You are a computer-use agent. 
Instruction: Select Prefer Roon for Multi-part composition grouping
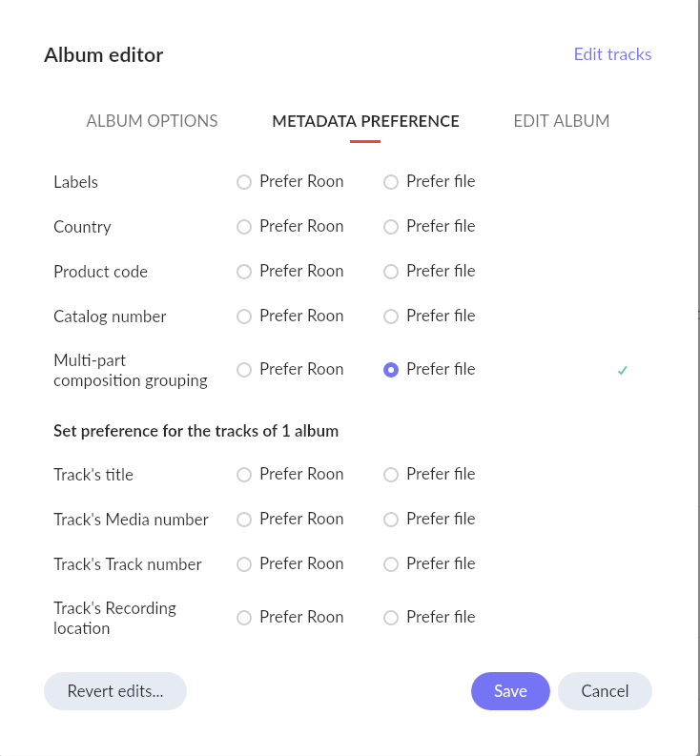tap(244, 370)
